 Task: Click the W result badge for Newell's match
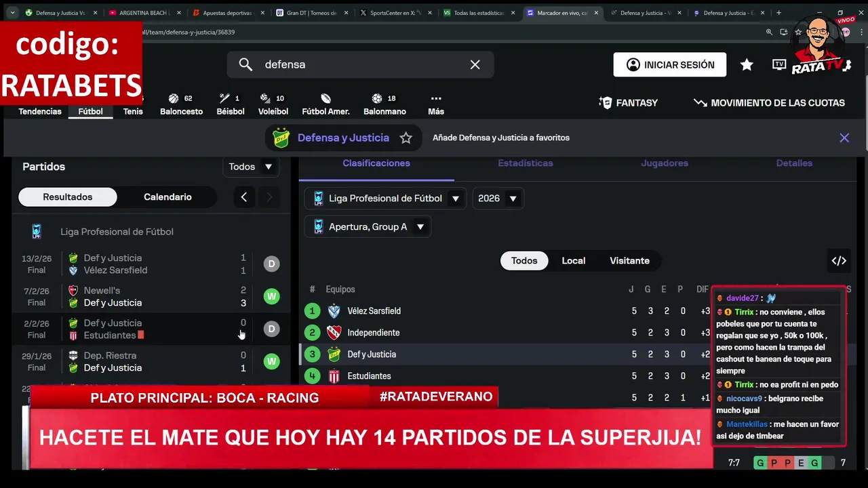(271, 296)
